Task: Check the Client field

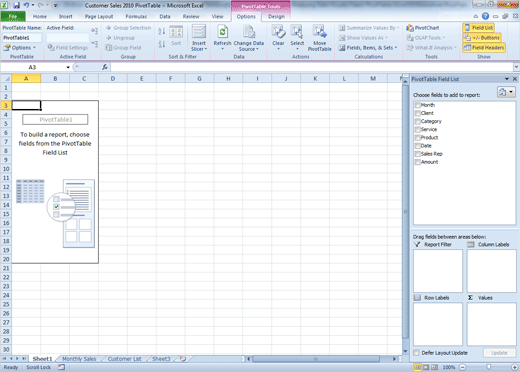Action: [x=417, y=113]
